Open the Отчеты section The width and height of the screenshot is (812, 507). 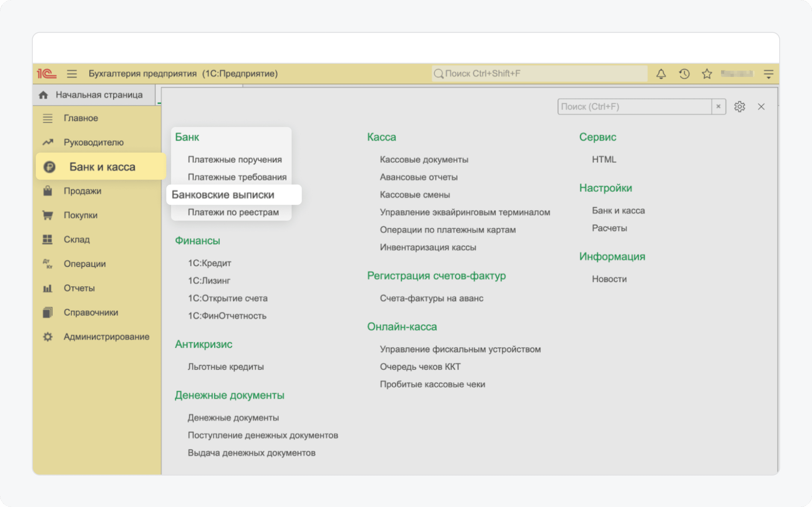[79, 288]
